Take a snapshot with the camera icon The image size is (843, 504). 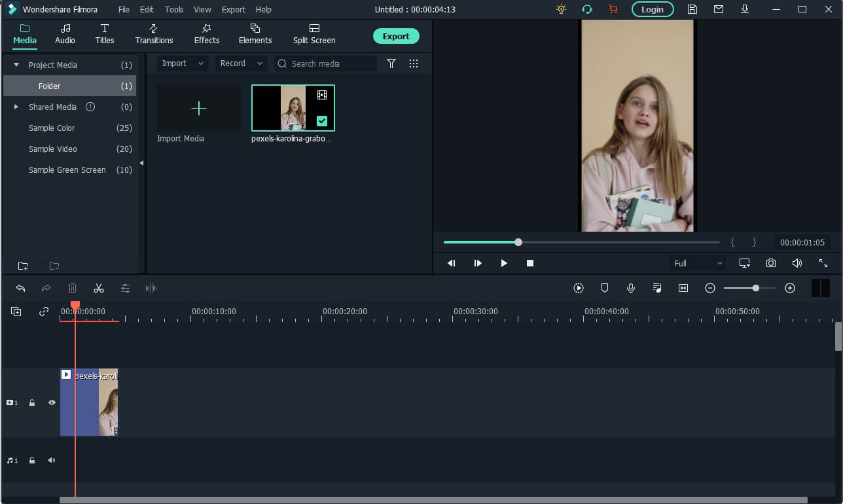pyautogui.click(x=771, y=263)
